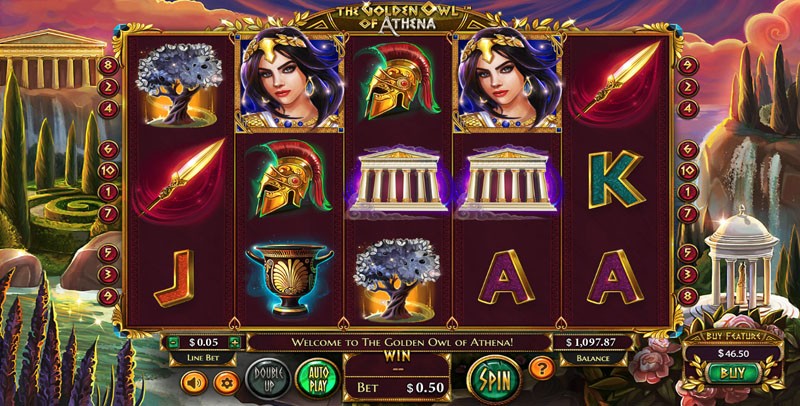Click payline 7 indicator on right side

688,213
